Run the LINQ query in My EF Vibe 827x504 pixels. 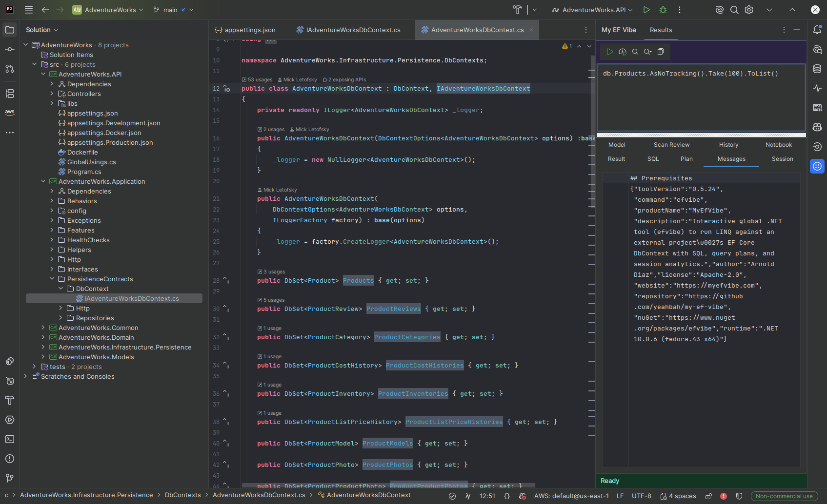[610, 52]
